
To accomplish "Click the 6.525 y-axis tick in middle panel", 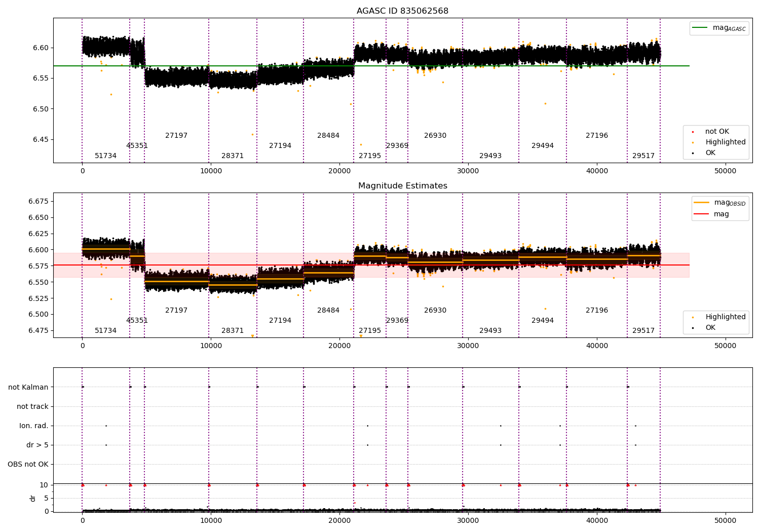I will pyautogui.click(x=39, y=298).
